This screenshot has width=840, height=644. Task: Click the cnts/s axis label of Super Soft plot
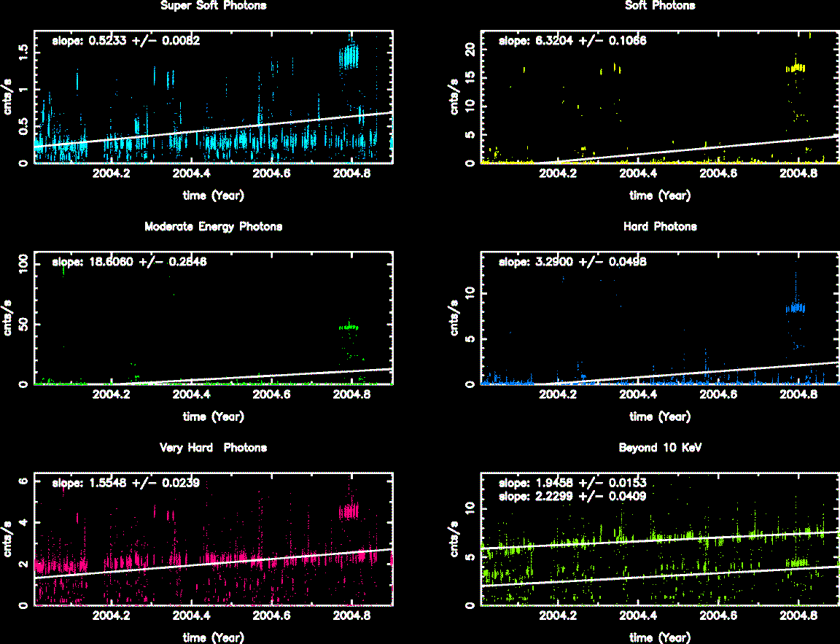[x=10, y=96]
